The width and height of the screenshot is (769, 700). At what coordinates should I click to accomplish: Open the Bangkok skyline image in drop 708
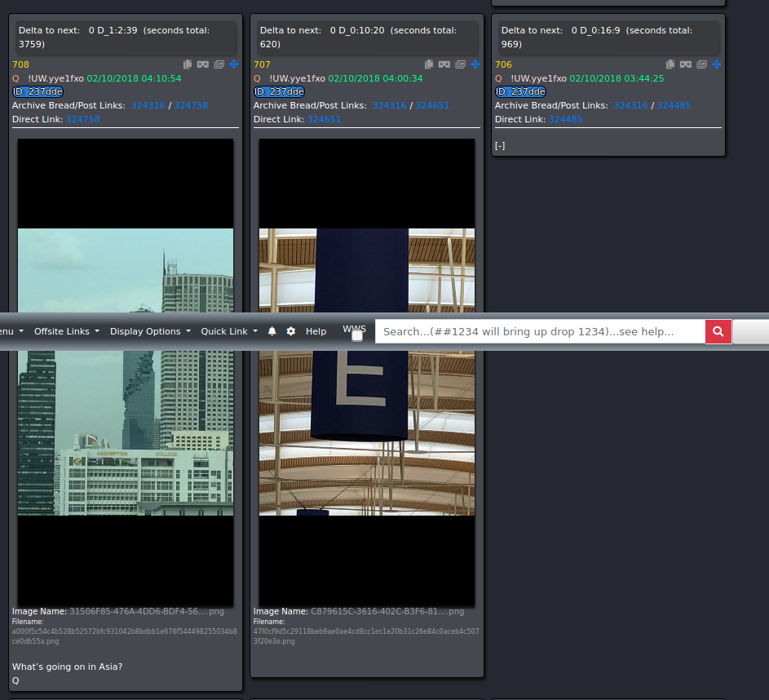pyautogui.click(x=126, y=372)
